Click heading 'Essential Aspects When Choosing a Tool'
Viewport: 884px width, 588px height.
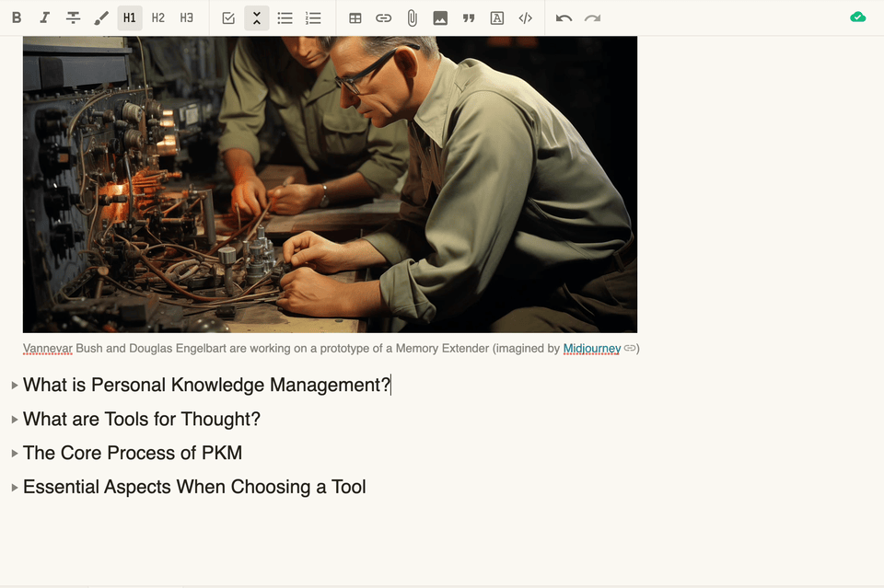(194, 487)
